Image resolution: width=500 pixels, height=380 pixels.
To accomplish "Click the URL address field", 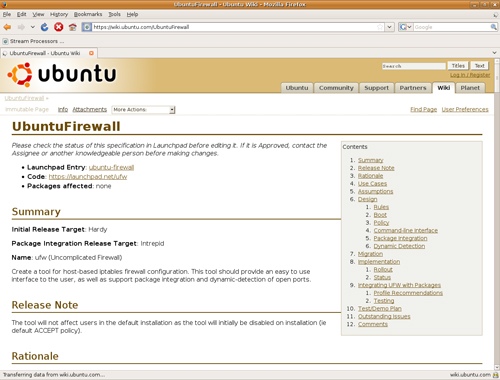I will pyautogui.click(x=233, y=27).
